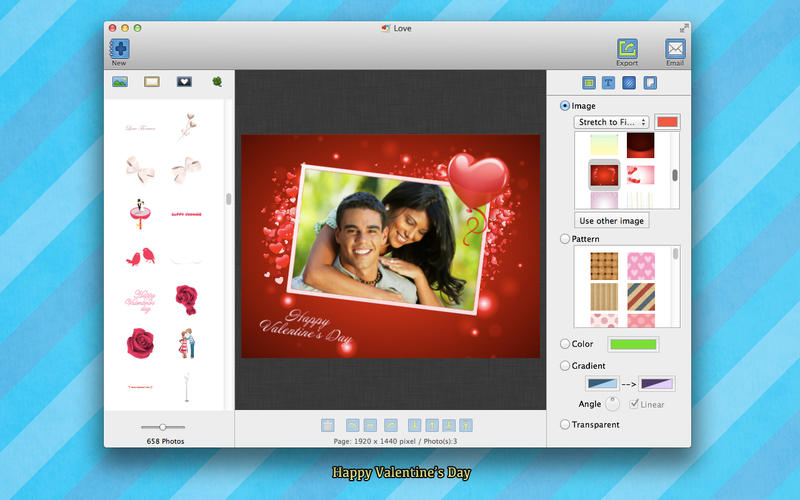
Task: Choose the Transparent background option
Action: click(566, 425)
